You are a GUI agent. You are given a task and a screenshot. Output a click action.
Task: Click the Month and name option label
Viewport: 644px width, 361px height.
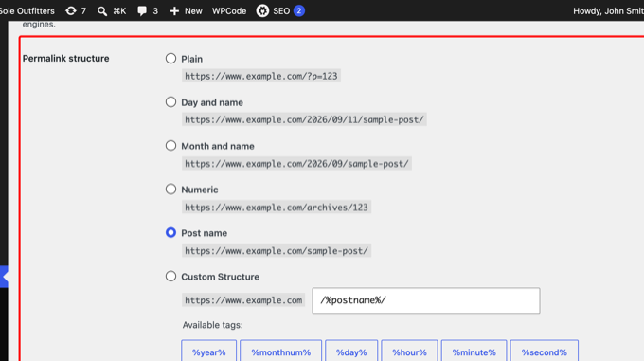coord(218,146)
